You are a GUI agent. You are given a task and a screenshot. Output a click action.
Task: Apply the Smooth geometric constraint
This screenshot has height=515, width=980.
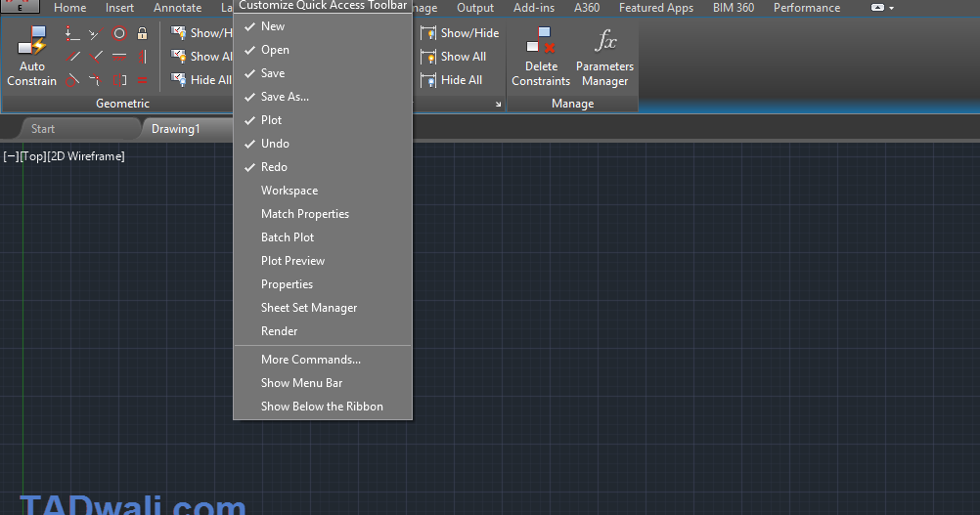96,80
